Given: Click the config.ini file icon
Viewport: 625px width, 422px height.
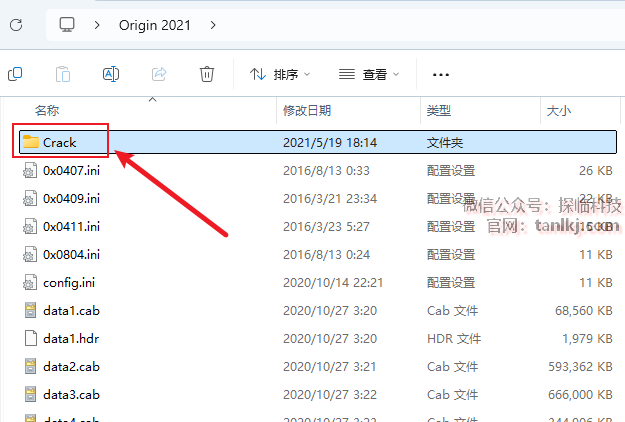Looking at the screenshot, I should [x=30, y=283].
